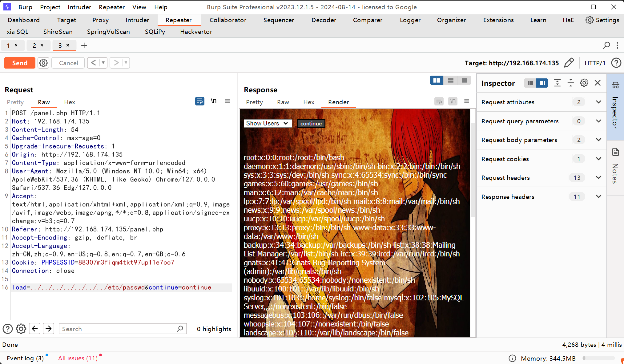Switch to top-bottom request/response layout
624x364 pixels.
pyautogui.click(x=450, y=80)
